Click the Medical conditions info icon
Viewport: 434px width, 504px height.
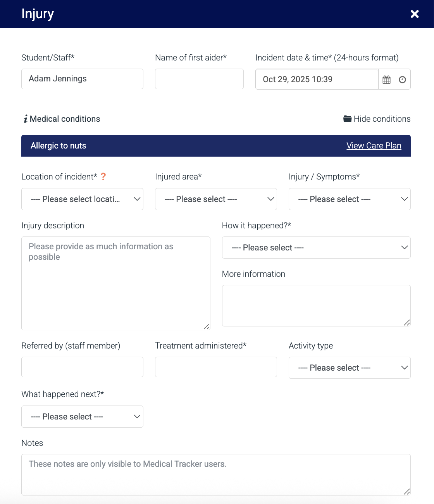click(26, 119)
